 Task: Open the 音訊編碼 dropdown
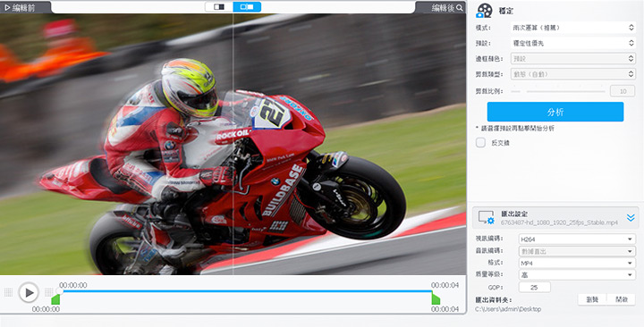(x=577, y=251)
